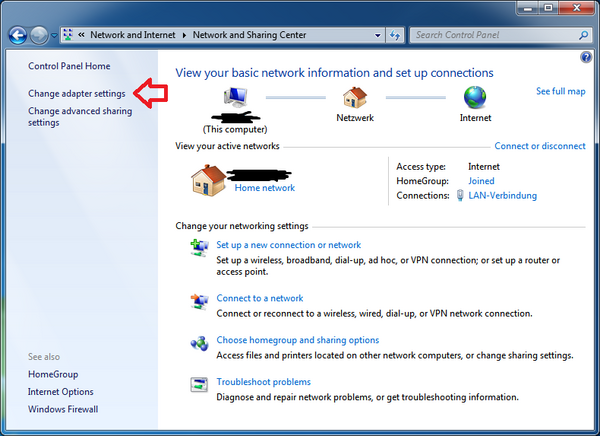Expand arrow after Network and Internet breadcrumb
This screenshot has height=436, width=600.
pyautogui.click(x=184, y=35)
